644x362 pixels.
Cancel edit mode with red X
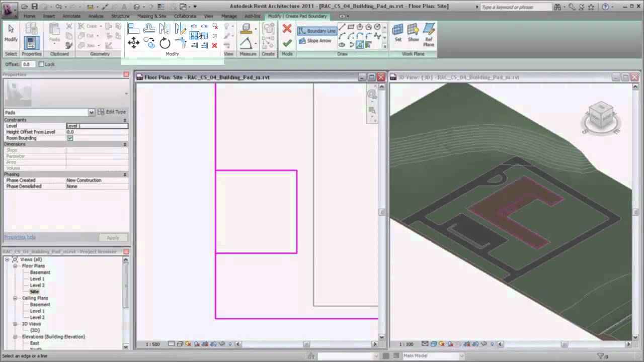click(x=287, y=29)
